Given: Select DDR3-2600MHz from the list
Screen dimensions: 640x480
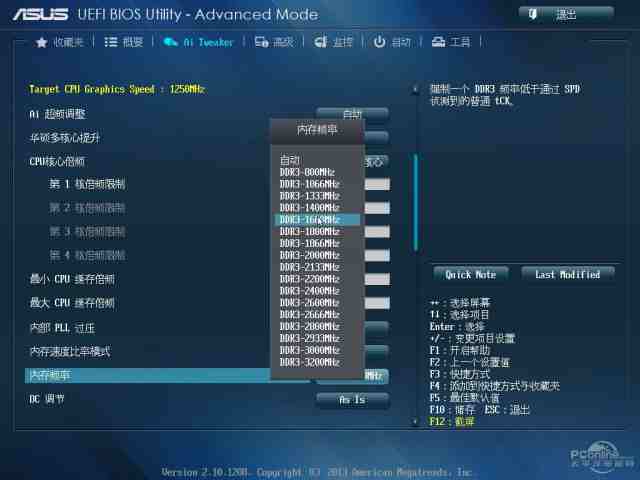Looking at the screenshot, I should tap(310, 302).
